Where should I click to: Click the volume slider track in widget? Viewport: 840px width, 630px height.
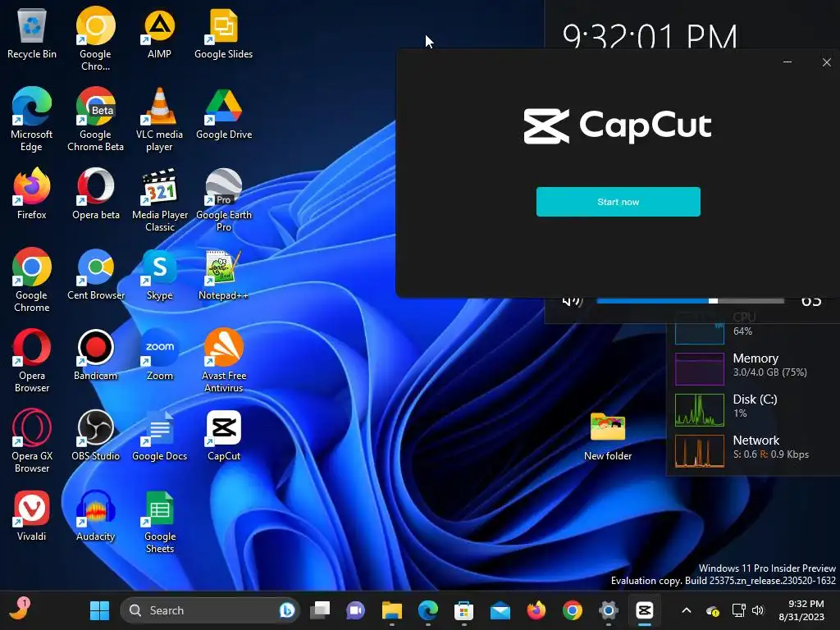coord(690,301)
